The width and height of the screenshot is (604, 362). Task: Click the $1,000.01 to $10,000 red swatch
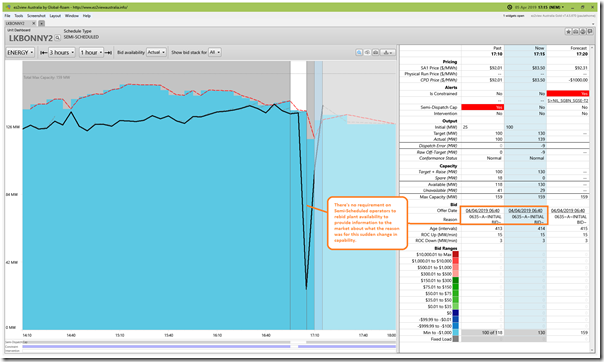[455, 261]
